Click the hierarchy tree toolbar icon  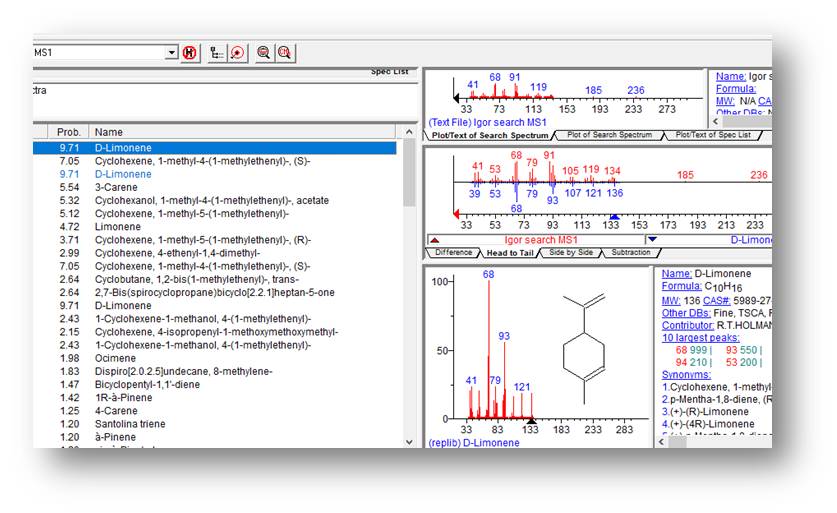216,52
